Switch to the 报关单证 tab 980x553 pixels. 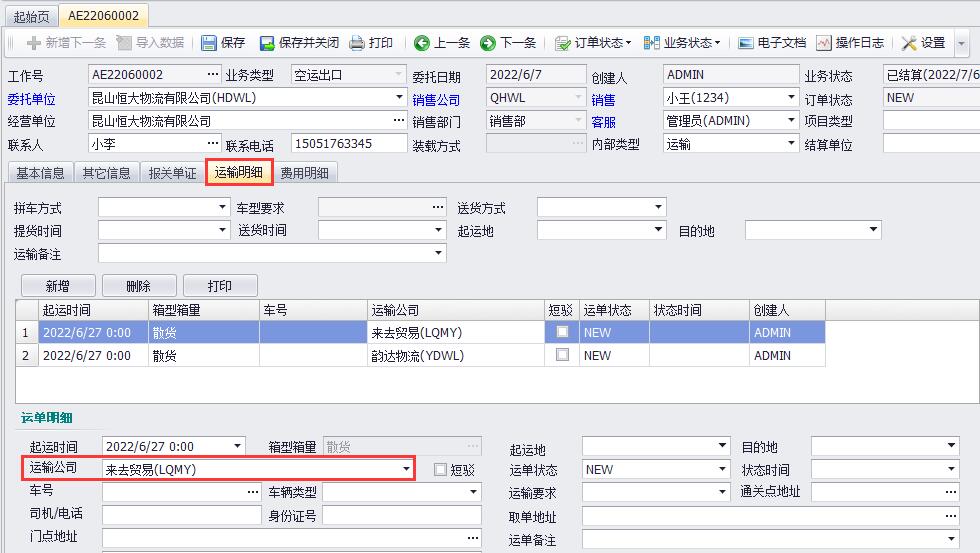click(x=172, y=173)
